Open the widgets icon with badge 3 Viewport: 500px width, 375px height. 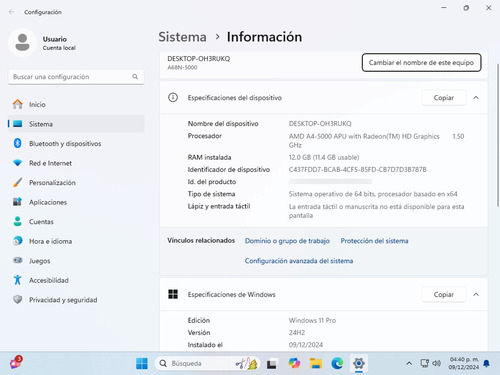(x=16, y=363)
